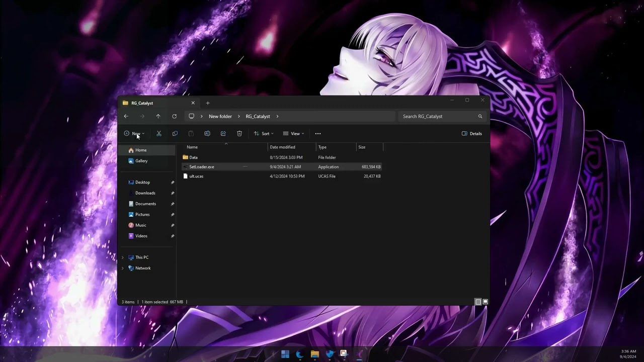
Task: Open the blue shield taskbar app
Action: [330, 354]
